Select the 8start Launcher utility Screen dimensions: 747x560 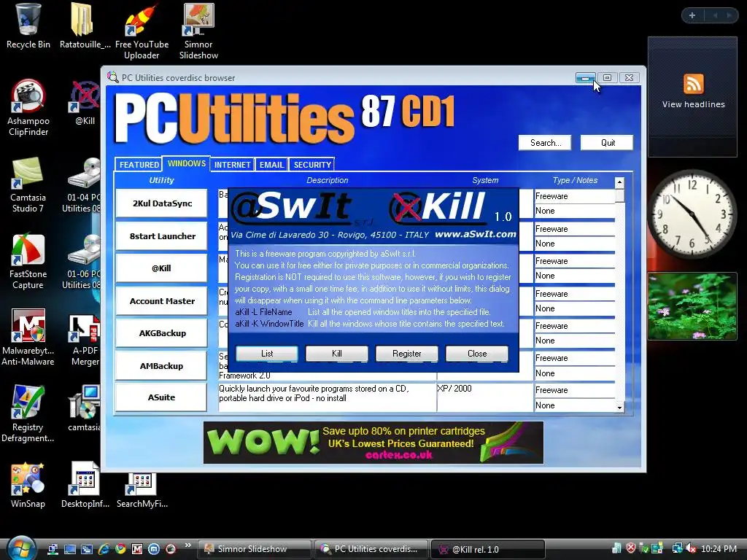pos(161,236)
